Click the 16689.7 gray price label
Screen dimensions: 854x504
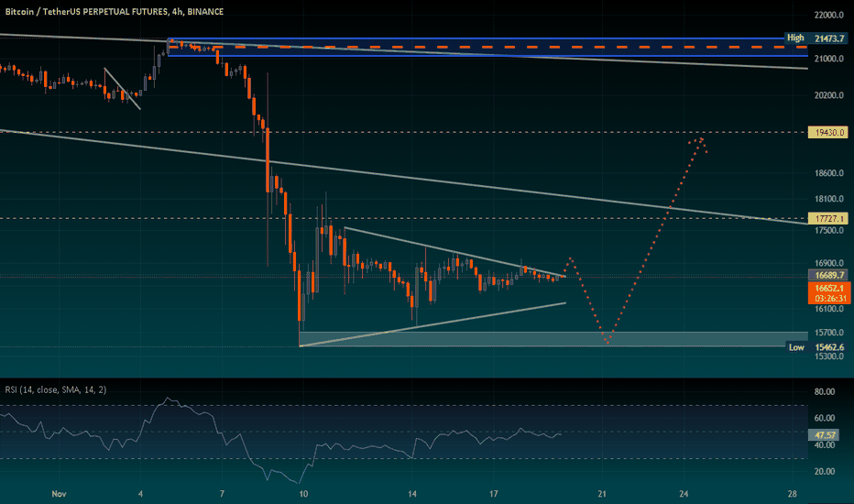(x=828, y=275)
